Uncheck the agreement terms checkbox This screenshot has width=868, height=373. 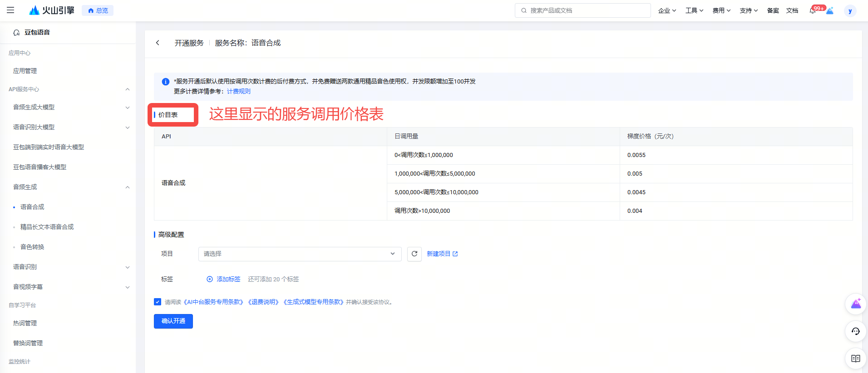tap(158, 302)
